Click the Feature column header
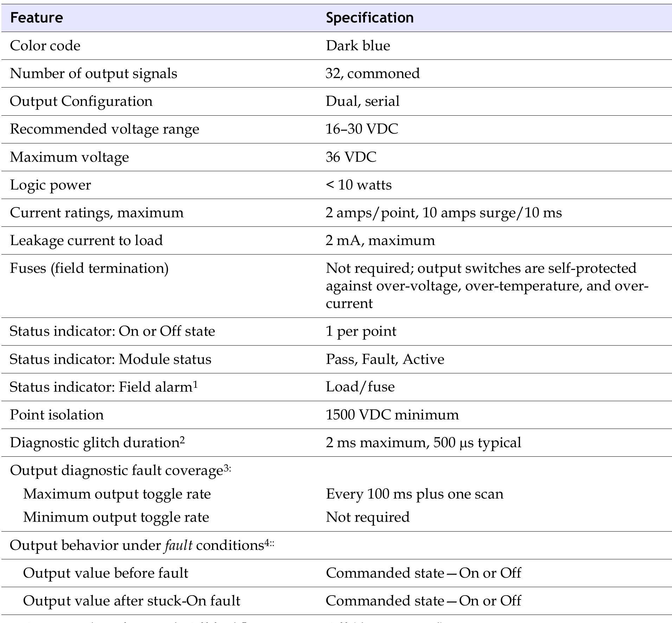 pos(37,18)
